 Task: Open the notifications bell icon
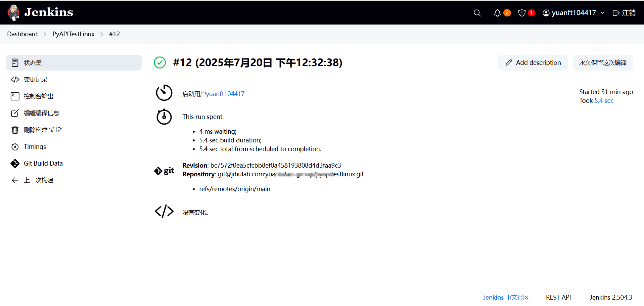[497, 13]
